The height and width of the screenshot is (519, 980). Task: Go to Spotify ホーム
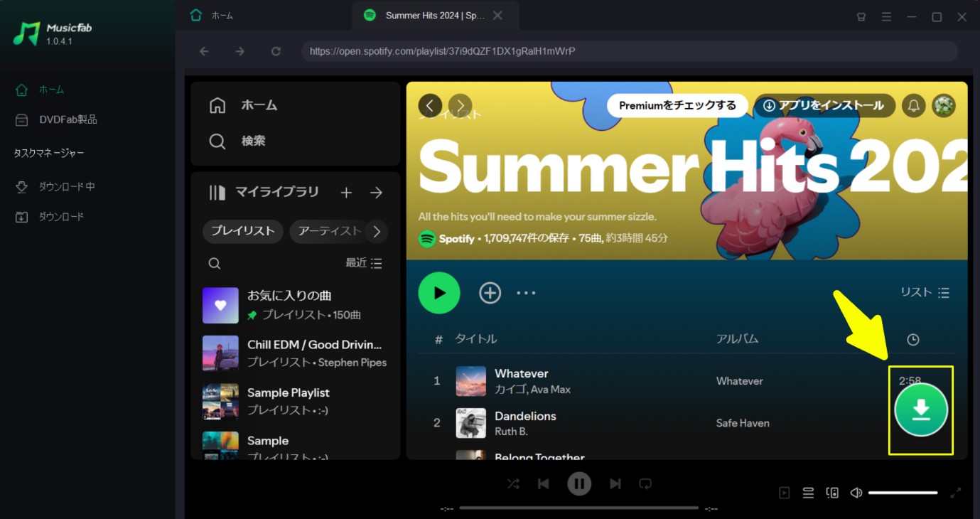pyautogui.click(x=244, y=105)
